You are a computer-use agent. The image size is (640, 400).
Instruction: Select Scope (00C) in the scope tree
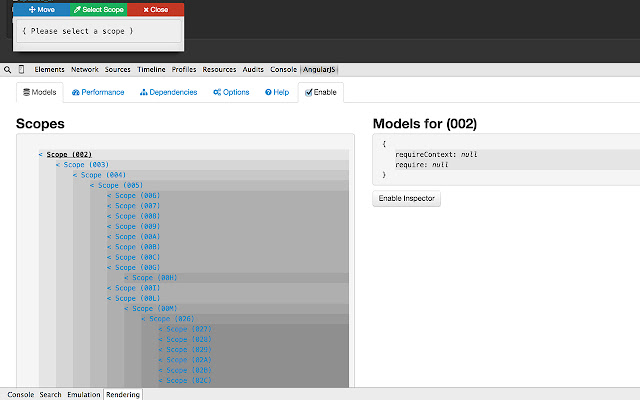(x=138, y=257)
